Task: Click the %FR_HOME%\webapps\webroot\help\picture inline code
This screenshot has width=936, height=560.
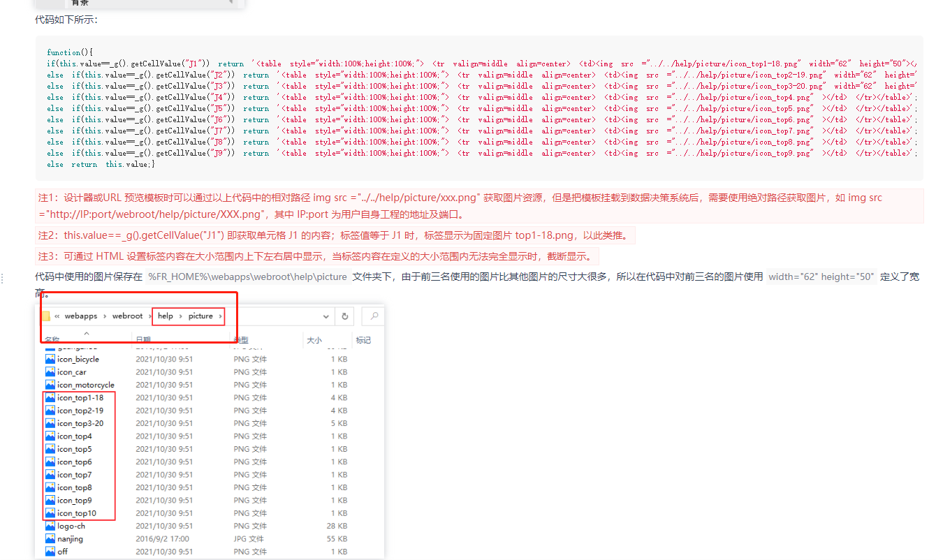Action: [x=247, y=277]
